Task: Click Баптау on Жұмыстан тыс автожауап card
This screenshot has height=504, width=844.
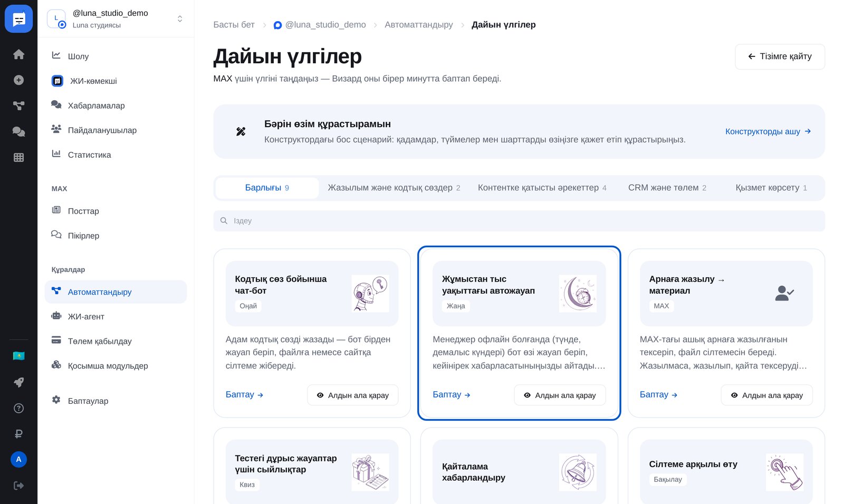Action: [452, 394]
